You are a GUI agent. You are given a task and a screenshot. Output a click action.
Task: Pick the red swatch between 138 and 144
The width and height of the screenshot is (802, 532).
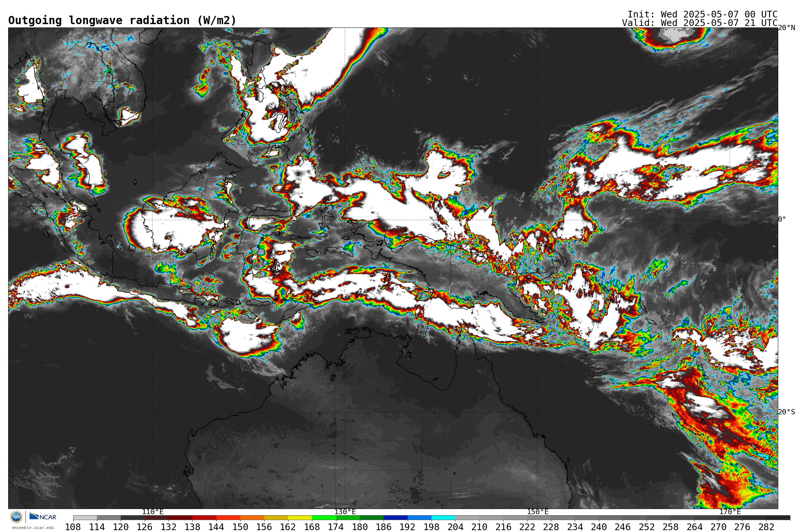[205, 518]
